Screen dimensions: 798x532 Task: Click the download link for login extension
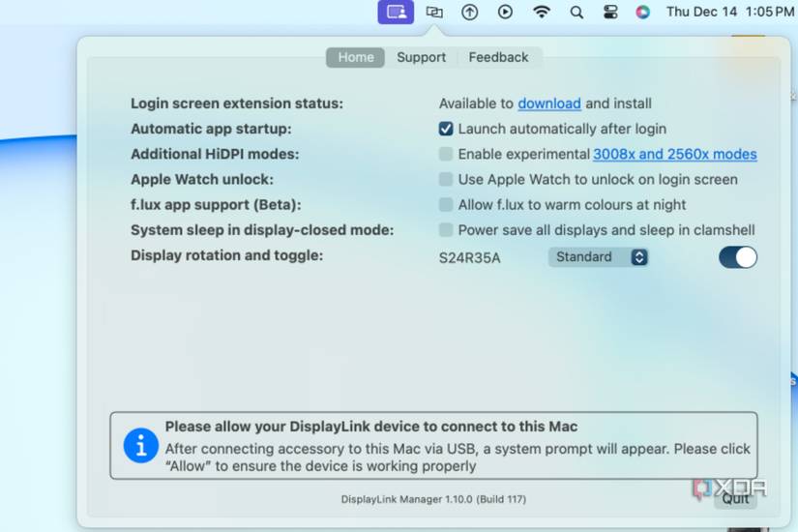click(x=549, y=103)
